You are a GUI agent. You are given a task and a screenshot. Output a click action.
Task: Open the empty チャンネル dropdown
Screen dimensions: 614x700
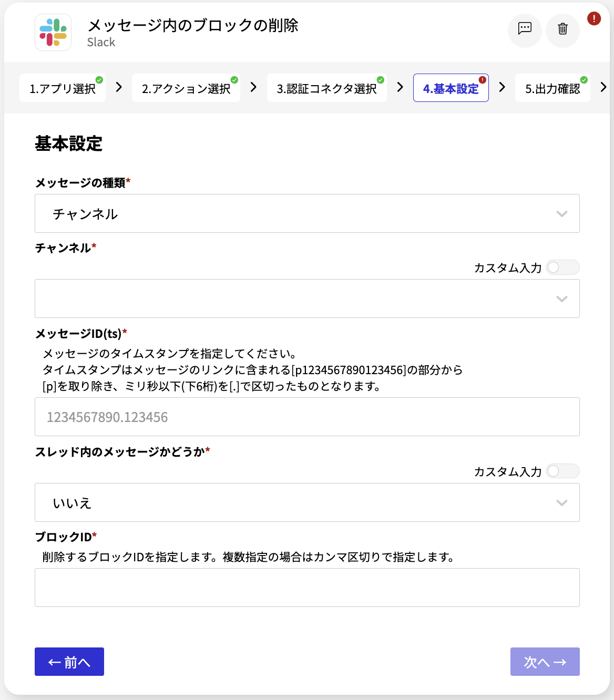pos(307,298)
